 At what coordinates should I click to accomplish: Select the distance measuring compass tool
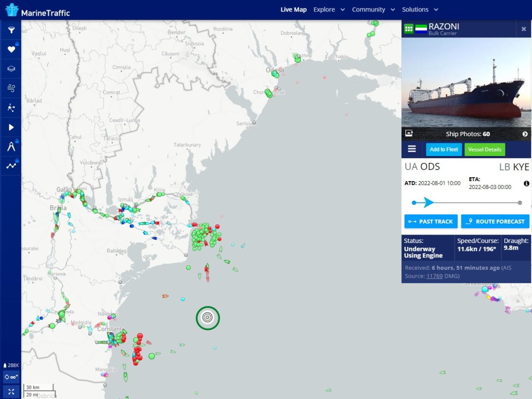pyautogui.click(x=11, y=146)
